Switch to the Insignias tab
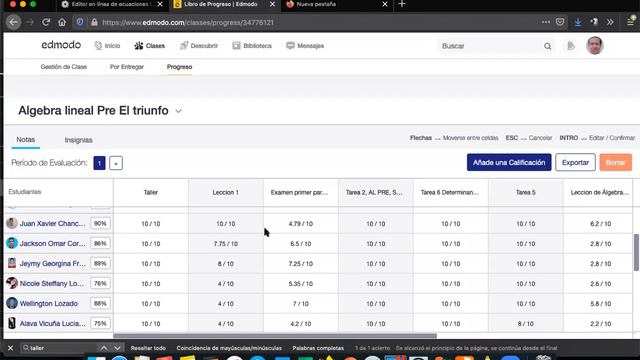The width and height of the screenshot is (640, 360). (78, 140)
